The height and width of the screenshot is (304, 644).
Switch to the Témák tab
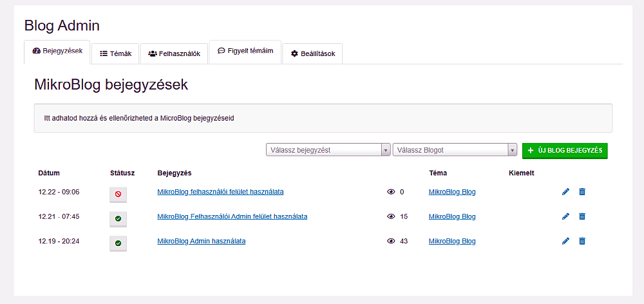pyautogui.click(x=116, y=54)
